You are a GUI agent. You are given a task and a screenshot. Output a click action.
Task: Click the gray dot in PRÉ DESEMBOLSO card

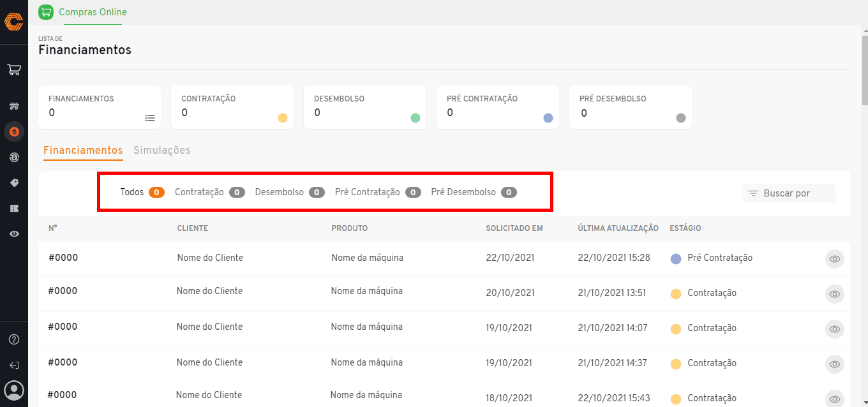coord(681,118)
